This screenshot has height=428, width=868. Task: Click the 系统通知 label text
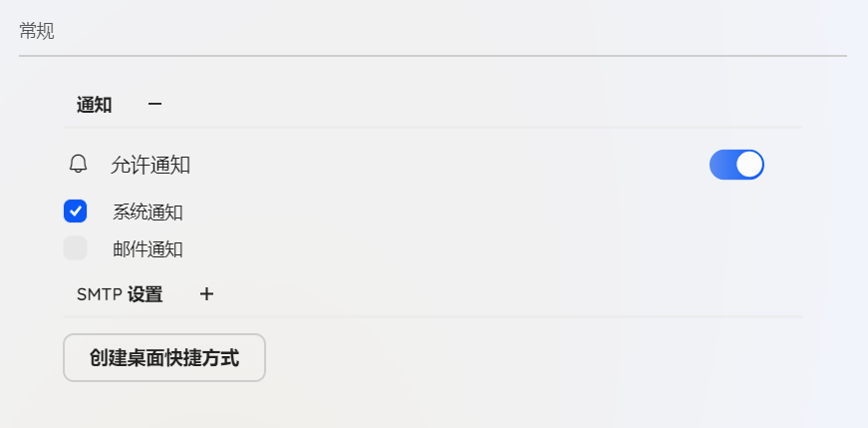point(147,212)
